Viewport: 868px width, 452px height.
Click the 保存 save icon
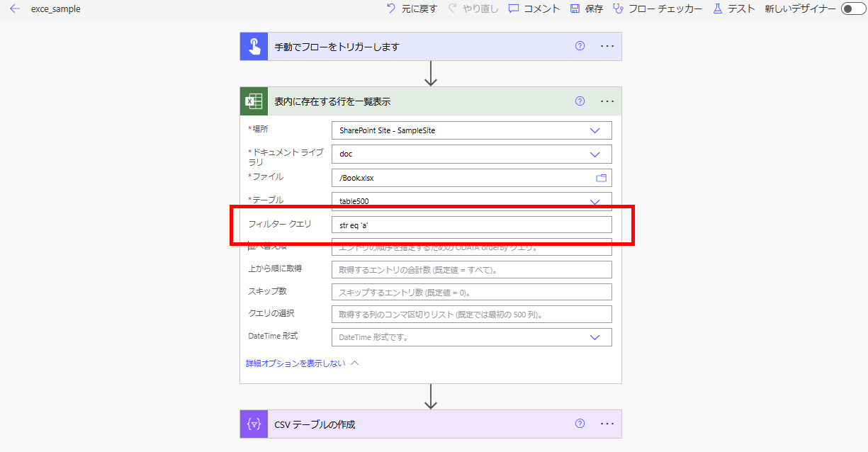tap(574, 9)
